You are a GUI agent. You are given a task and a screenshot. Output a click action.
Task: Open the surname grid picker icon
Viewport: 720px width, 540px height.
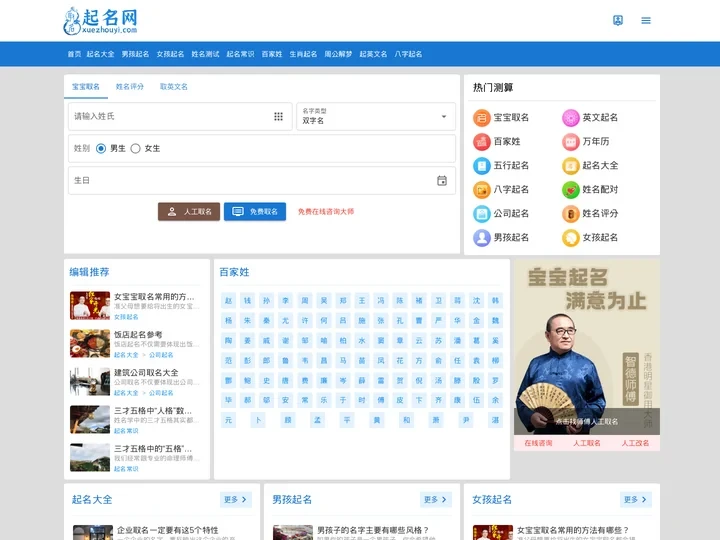(x=278, y=117)
